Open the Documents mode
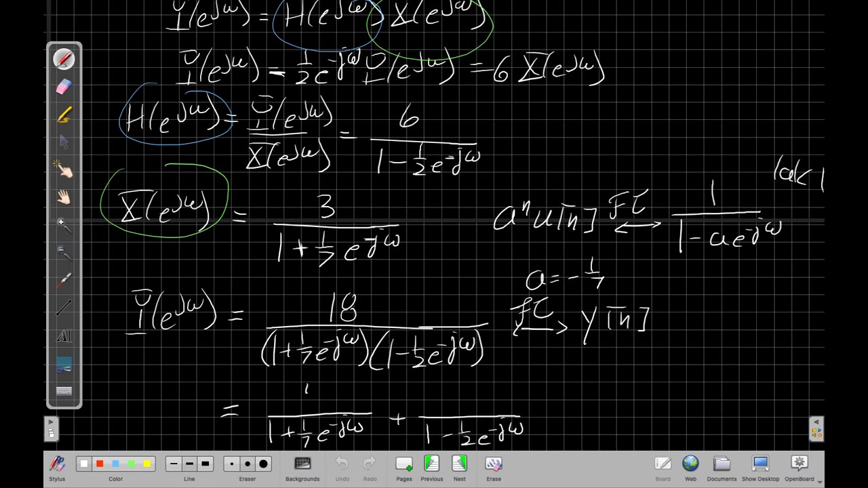The image size is (868, 488). 722,468
